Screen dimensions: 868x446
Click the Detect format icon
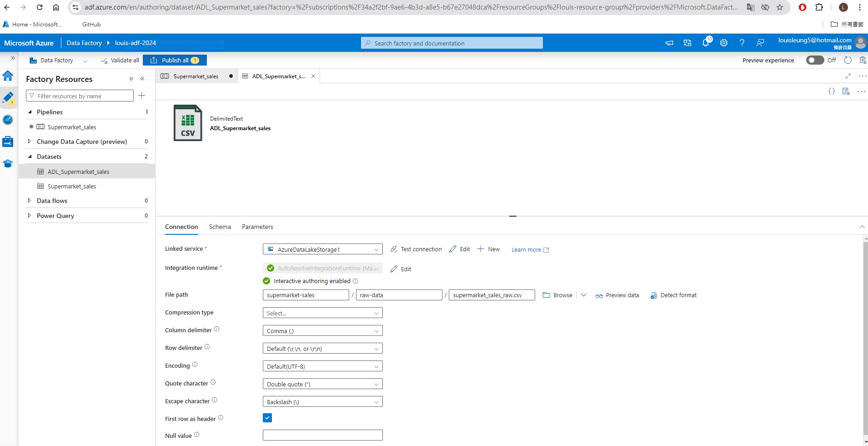[x=654, y=295]
